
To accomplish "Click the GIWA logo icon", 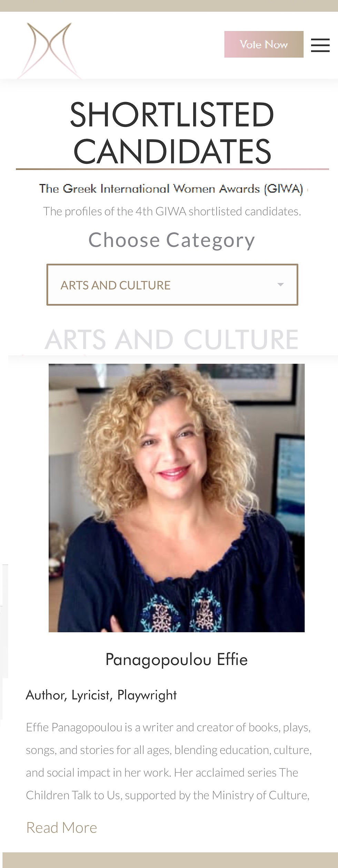I will 49,50.
